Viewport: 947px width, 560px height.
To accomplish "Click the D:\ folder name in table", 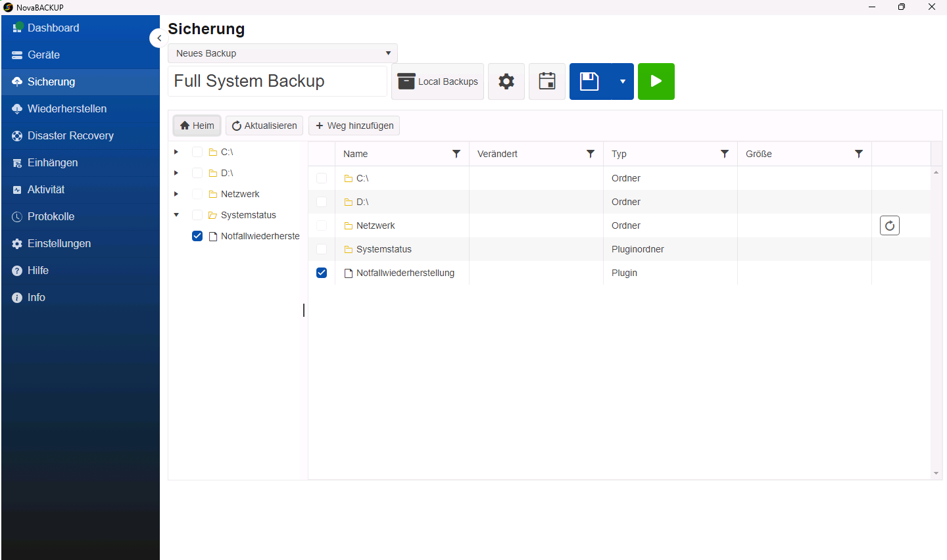I will [362, 202].
